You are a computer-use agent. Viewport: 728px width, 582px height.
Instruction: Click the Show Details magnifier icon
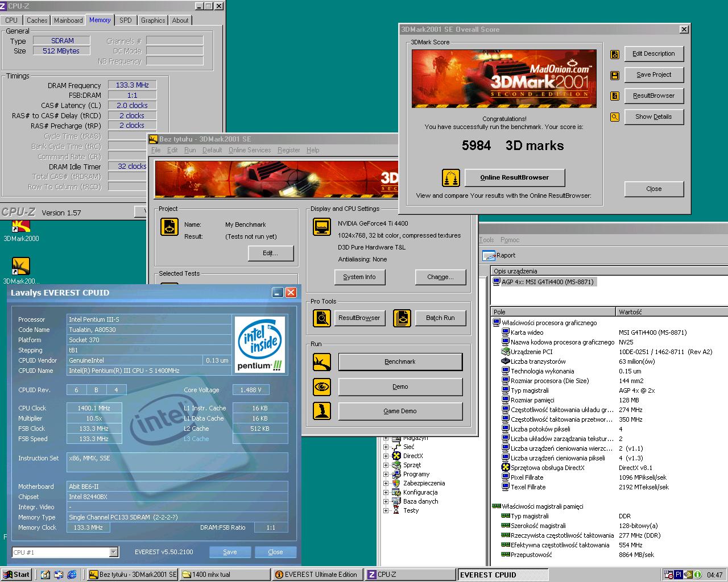click(615, 117)
